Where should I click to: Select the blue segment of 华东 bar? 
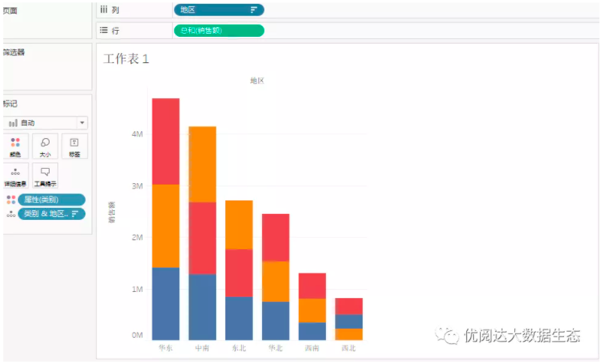(165, 303)
